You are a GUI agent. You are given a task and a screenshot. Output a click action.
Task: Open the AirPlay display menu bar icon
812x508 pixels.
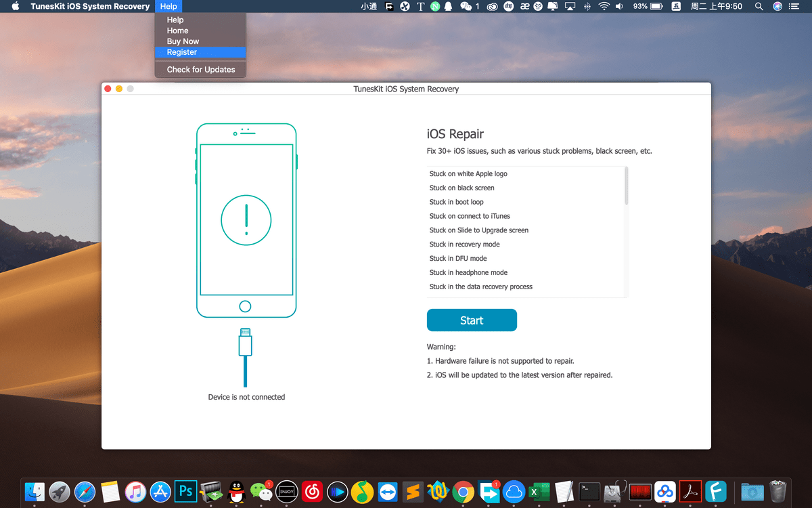pos(570,7)
